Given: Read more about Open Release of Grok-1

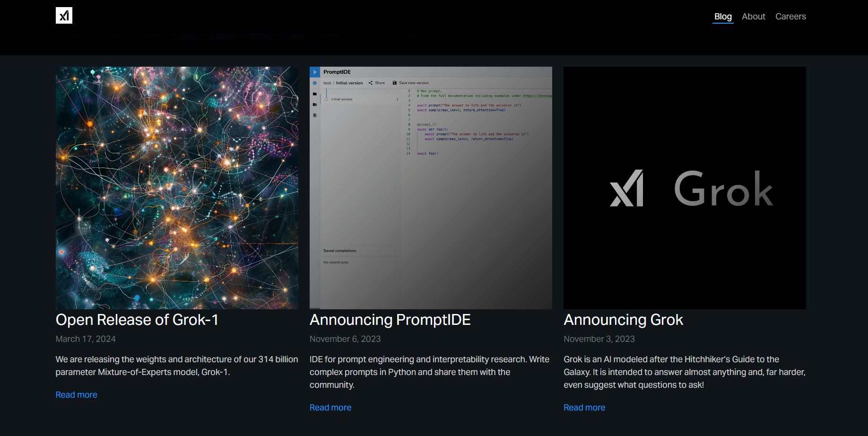Looking at the screenshot, I should click(x=76, y=395).
